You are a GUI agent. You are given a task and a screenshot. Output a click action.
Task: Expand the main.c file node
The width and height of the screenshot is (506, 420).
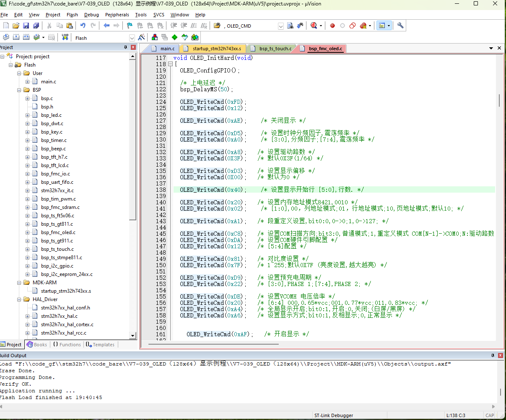click(27, 82)
